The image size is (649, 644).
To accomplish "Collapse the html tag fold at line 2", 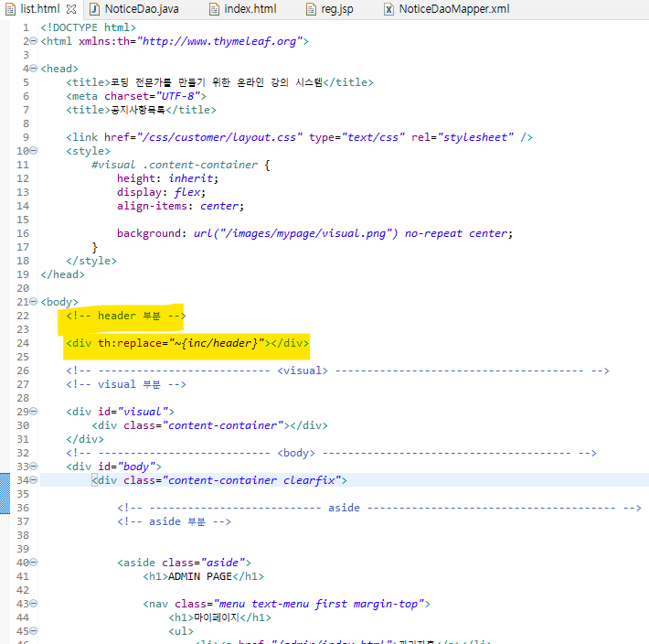I will [x=34, y=41].
